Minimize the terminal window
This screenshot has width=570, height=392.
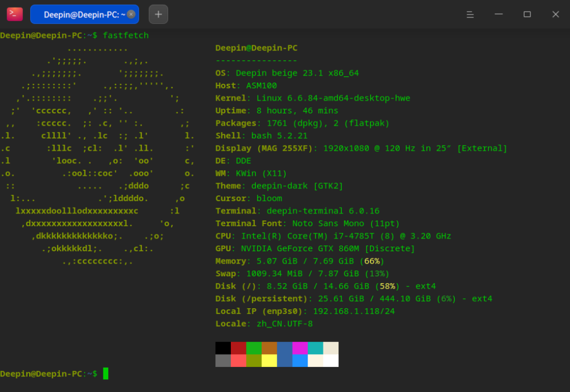click(x=499, y=14)
